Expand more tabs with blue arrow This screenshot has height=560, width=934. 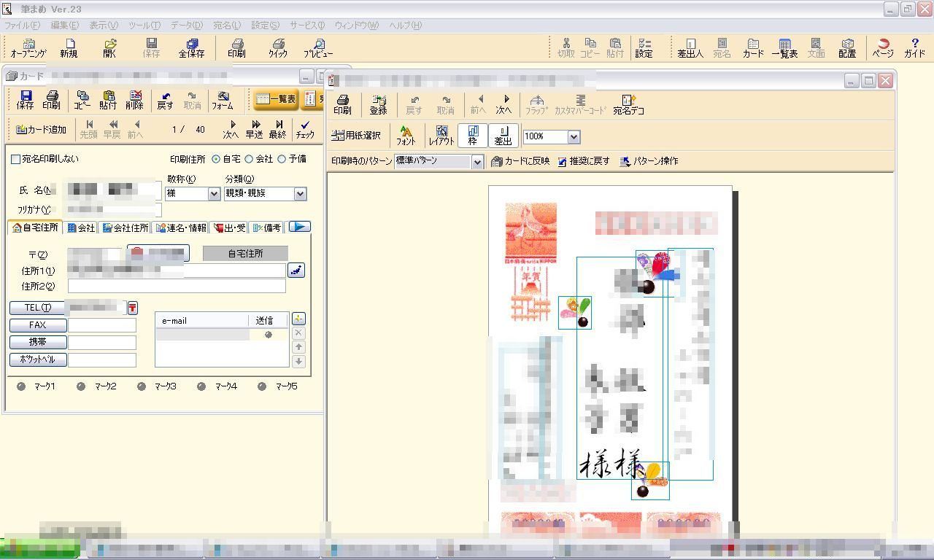299,227
